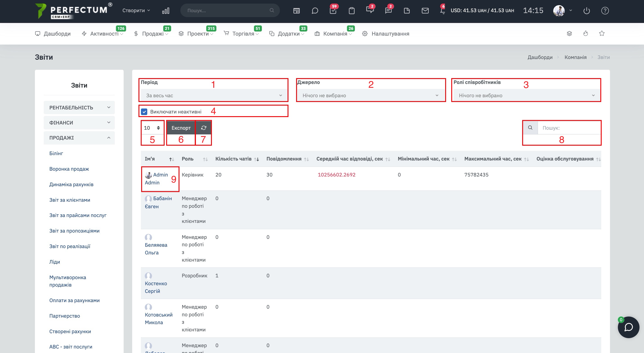Click the favorites star icon

602,34
